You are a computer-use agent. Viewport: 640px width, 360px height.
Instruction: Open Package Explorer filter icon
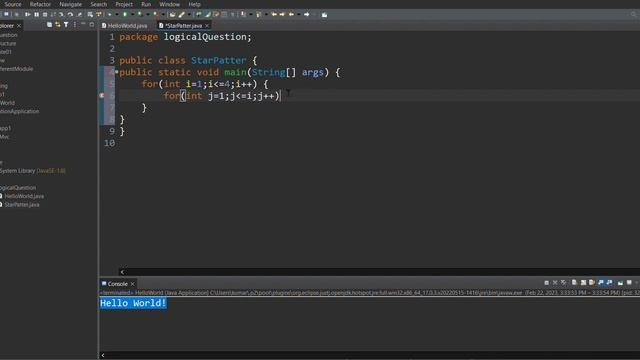(x=66, y=25)
